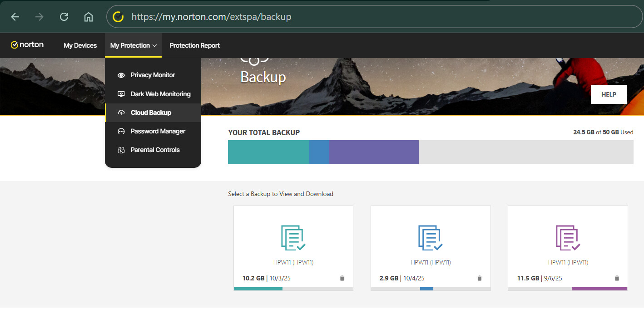Go to My Devices tab
The image size is (644, 309).
(x=80, y=45)
